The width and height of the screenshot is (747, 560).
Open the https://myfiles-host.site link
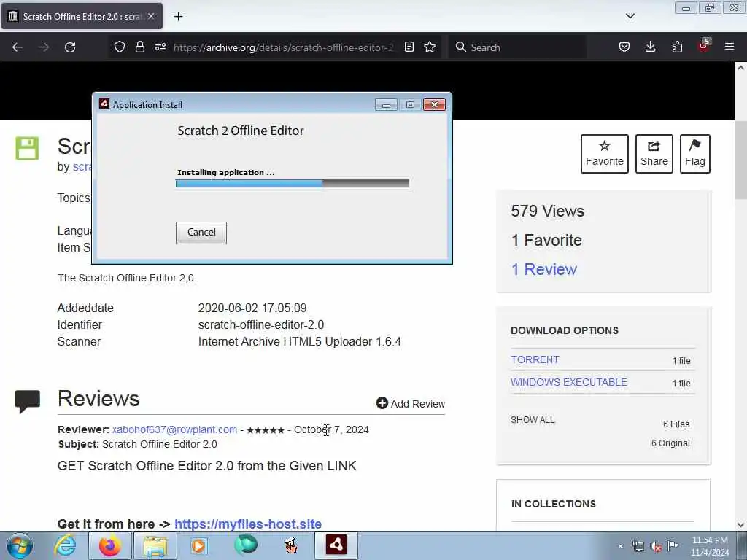click(248, 524)
